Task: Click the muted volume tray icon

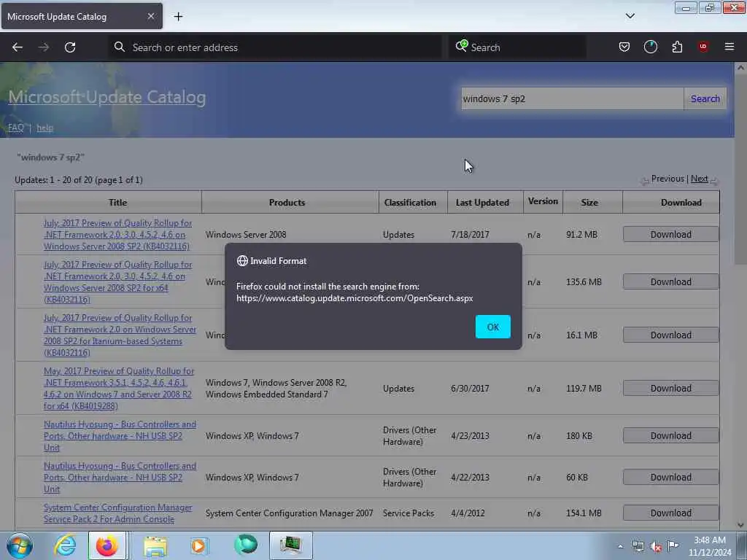Action: click(x=656, y=547)
